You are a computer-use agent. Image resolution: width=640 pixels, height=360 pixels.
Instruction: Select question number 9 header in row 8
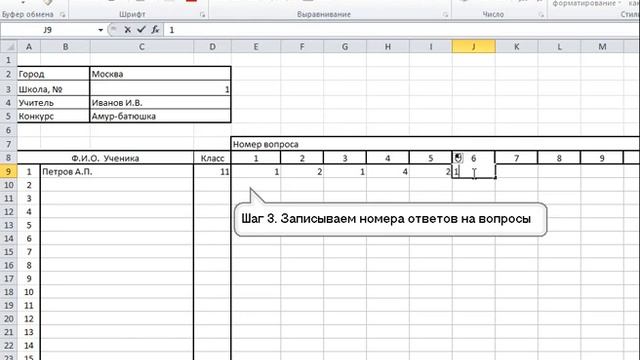click(602, 158)
